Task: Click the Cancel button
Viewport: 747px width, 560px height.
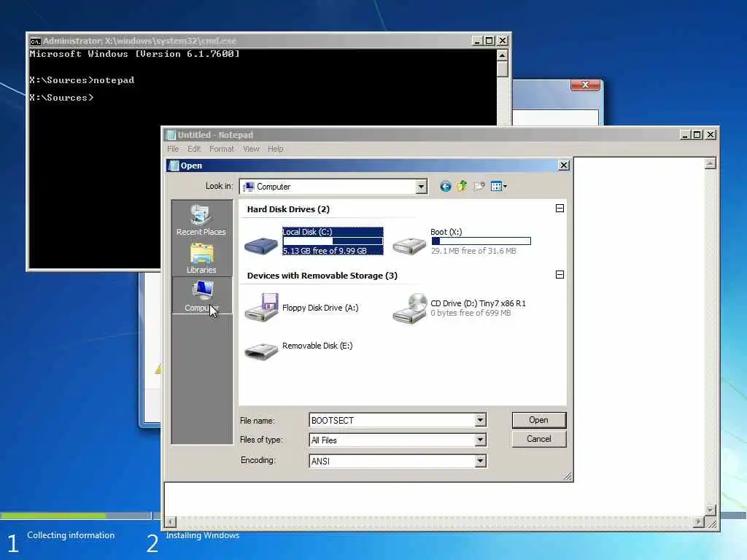Action: tap(539, 439)
